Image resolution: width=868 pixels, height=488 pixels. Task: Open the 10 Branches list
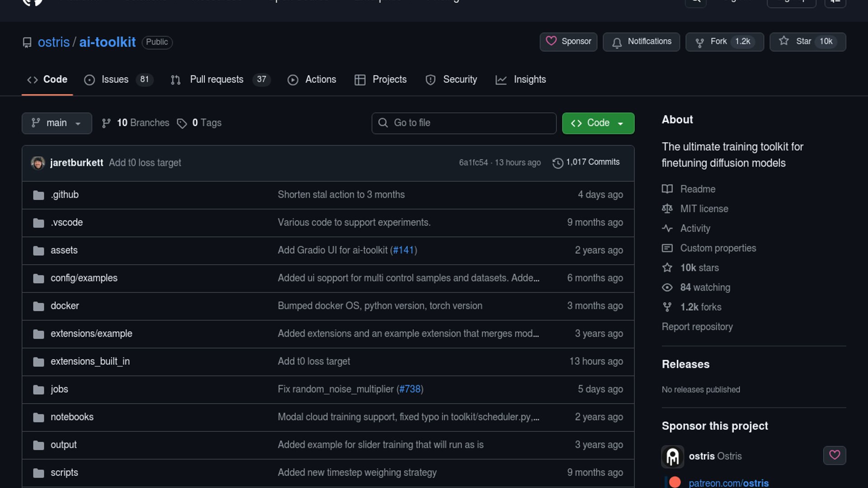tap(136, 123)
